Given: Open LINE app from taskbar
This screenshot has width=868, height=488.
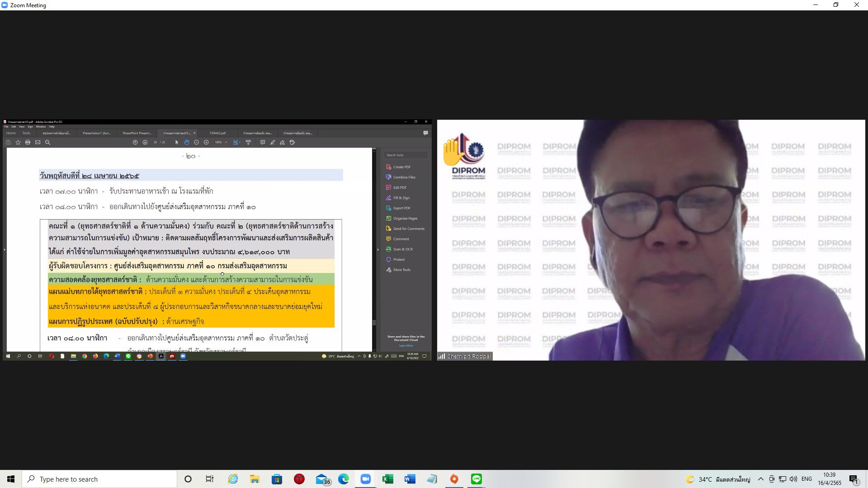Looking at the screenshot, I should coord(476,479).
